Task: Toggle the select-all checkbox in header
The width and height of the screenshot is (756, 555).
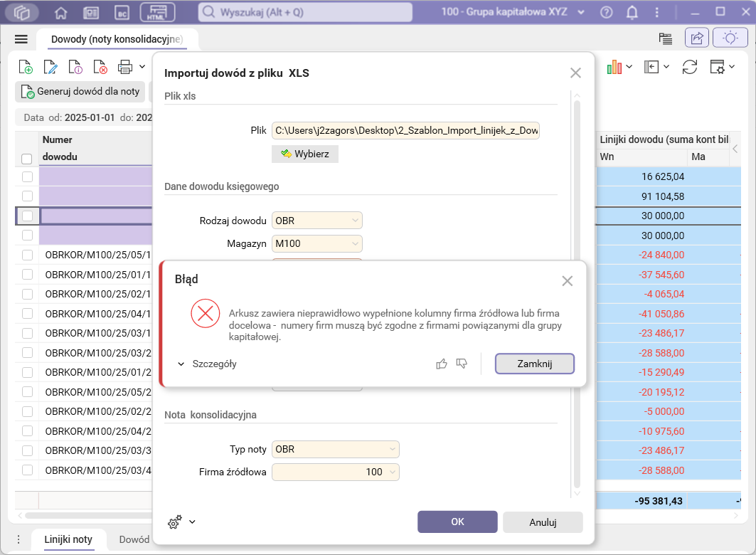Action: click(27, 159)
